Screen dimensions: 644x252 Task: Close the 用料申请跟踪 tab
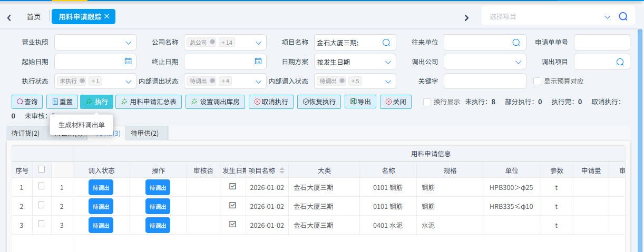pyautogui.click(x=107, y=16)
